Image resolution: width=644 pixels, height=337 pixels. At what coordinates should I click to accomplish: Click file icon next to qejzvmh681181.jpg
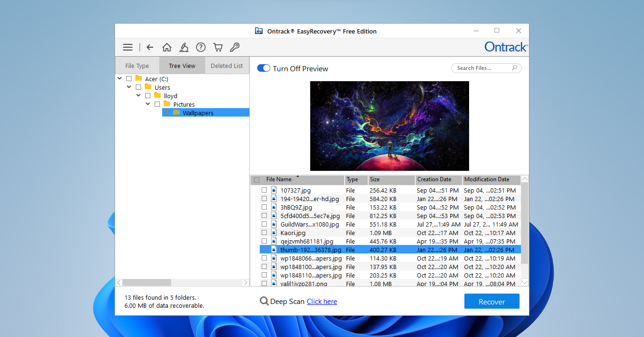pyautogui.click(x=274, y=241)
